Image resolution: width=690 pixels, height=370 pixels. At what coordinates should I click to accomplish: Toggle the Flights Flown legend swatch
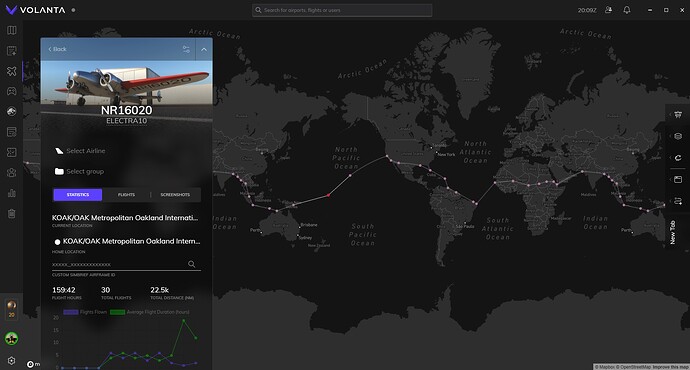click(x=70, y=312)
